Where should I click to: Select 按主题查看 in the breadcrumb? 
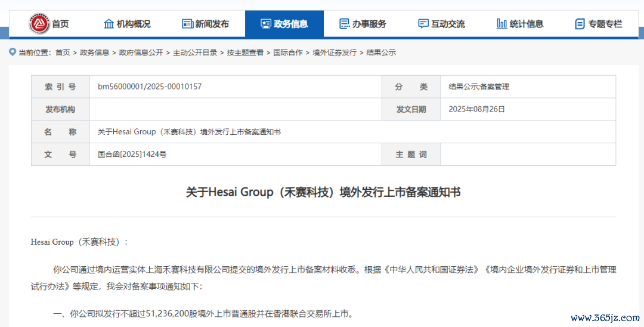tap(245, 53)
